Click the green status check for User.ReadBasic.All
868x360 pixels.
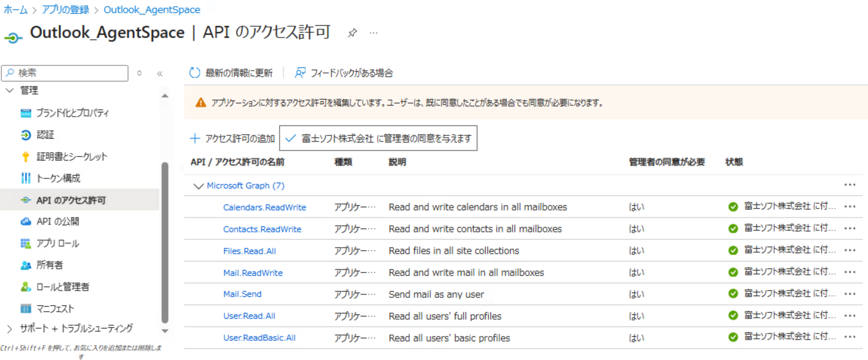(x=733, y=337)
